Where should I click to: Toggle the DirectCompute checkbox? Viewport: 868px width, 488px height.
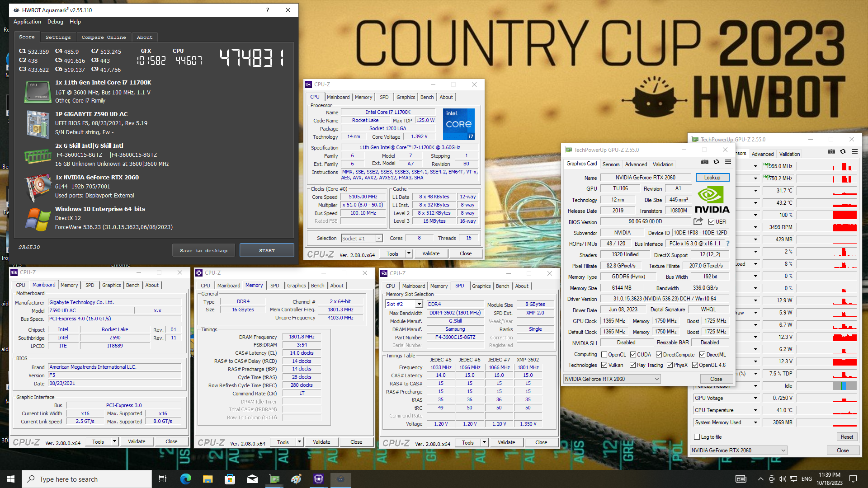point(659,355)
